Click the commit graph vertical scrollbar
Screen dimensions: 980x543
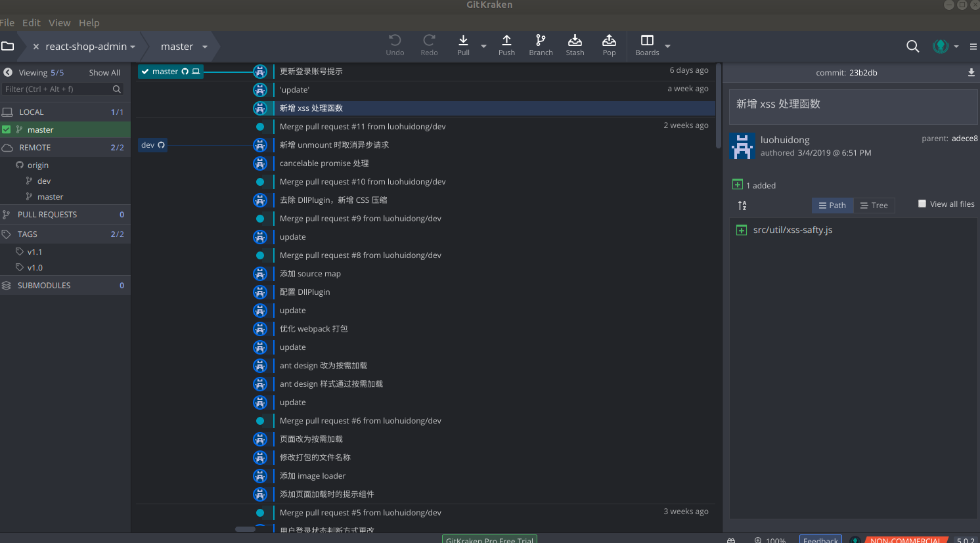pyautogui.click(x=719, y=106)
